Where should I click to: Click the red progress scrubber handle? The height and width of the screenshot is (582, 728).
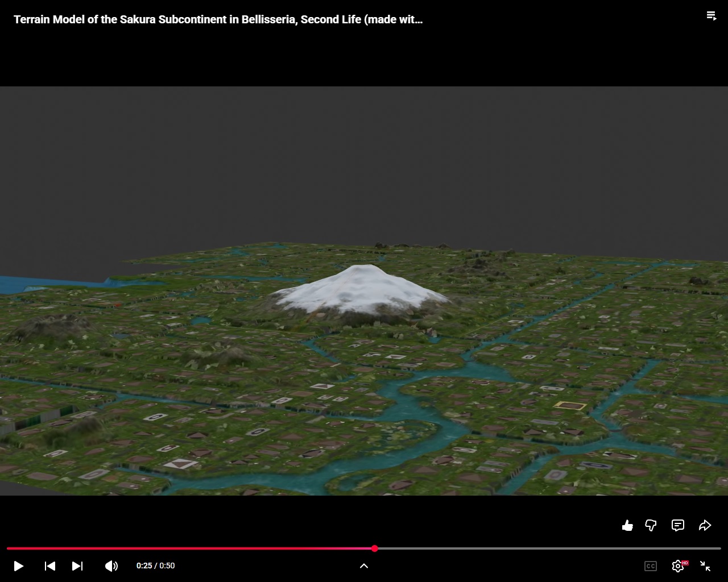coord(375,548)
